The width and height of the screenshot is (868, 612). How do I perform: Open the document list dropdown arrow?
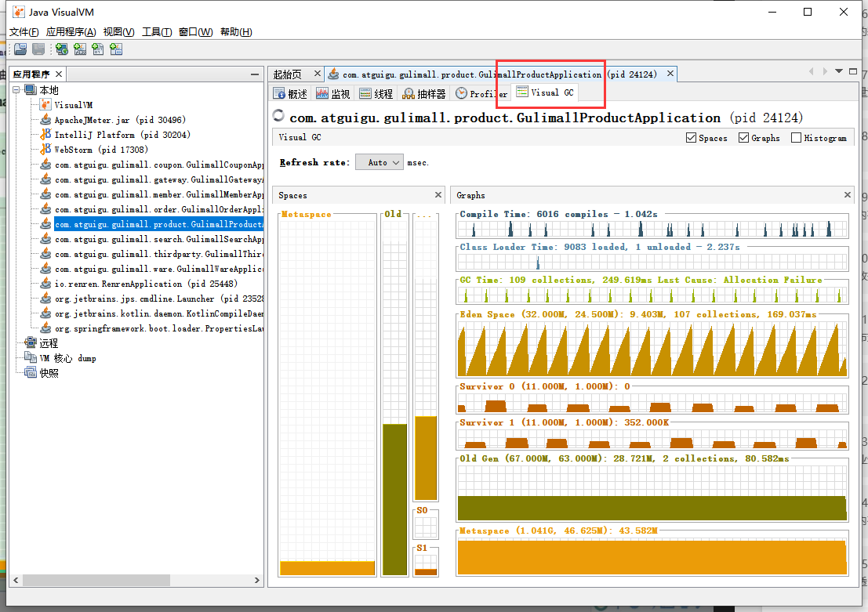pyautogui.click(x=839, y=71)
